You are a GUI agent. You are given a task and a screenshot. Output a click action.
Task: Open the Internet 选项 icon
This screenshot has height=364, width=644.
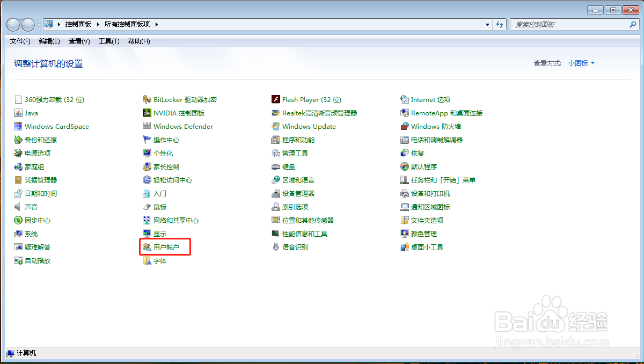pos(405,99)
